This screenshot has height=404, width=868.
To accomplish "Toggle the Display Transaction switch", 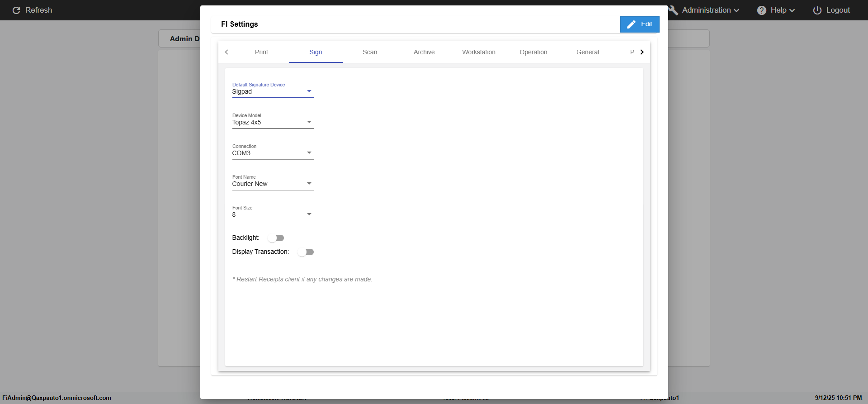I will click(x=306, y=252).
